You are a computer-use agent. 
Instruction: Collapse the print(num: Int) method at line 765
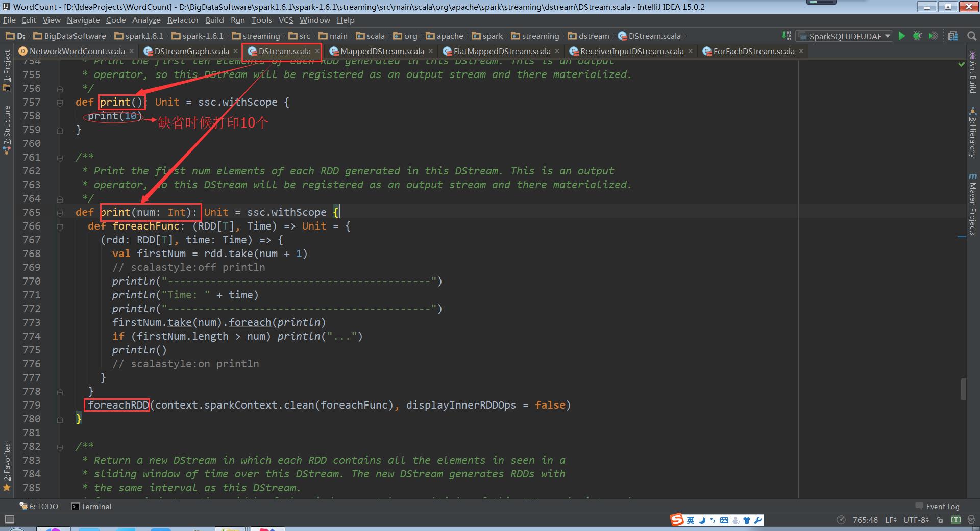click(60, 212)
